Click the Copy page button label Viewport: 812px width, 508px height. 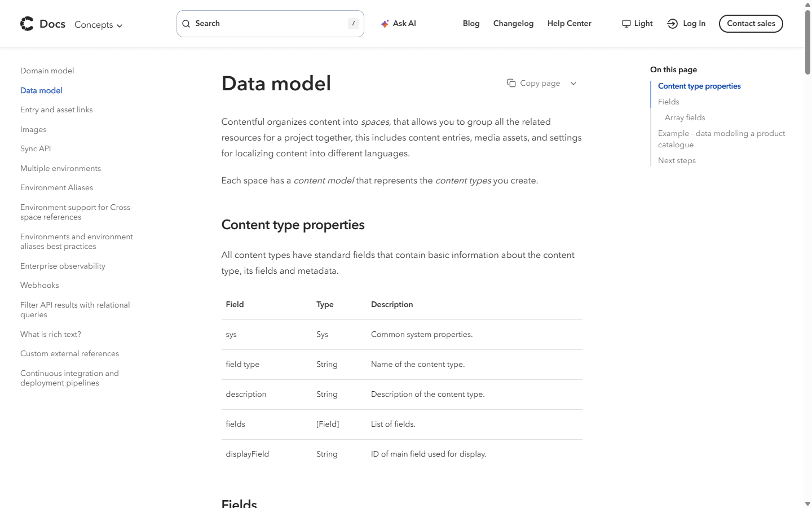pyautogui.click(x=540, y=83)
